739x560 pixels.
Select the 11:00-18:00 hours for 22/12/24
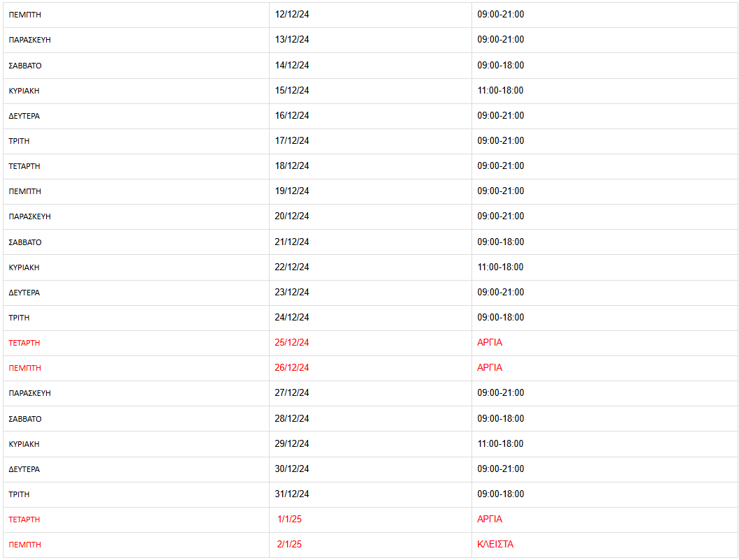click(x=500, y=267)
